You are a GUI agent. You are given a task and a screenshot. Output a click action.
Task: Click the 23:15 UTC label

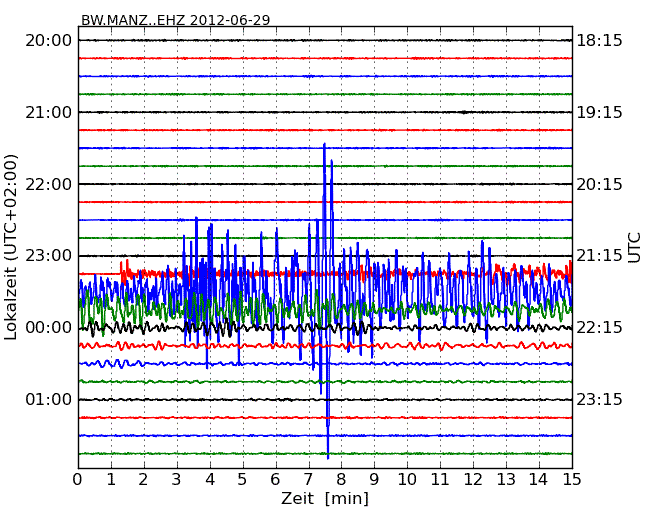[599, 399]
